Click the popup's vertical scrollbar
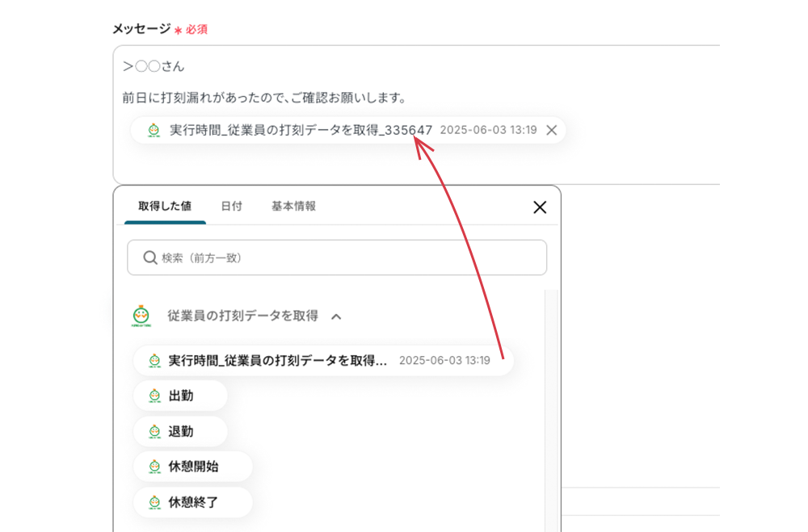Image resolution: width=808 pixels, height=532 pixels. click(x=551, y=404)
